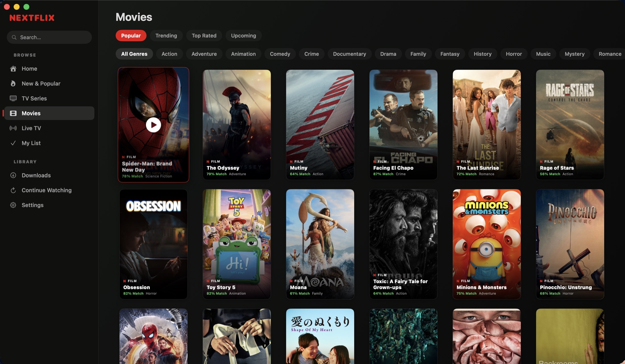Filter by Drama genre
This screenshot has width=625, height=364.
click(388, 54)
